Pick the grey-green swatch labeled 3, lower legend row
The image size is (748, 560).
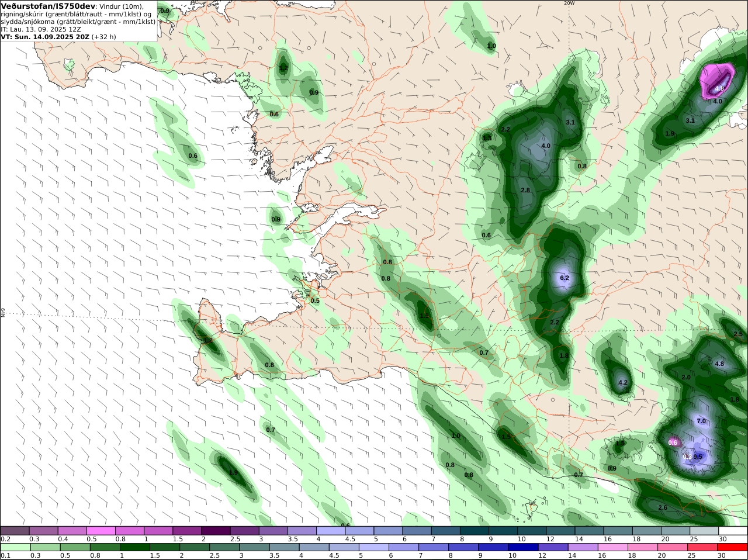254,547
